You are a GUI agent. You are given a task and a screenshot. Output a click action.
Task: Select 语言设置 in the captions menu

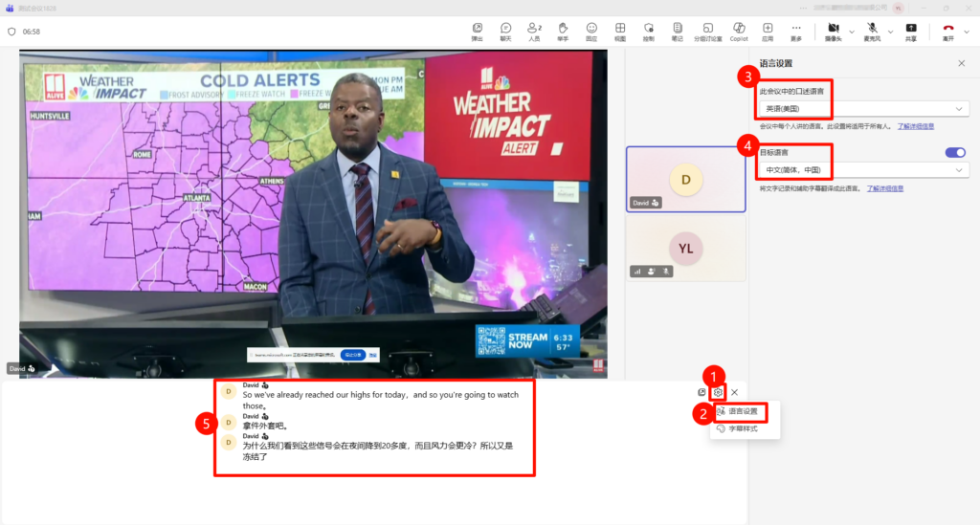[743, 411]
